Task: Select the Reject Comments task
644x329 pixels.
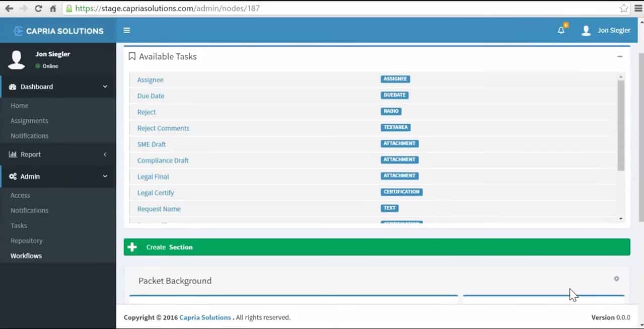Action: (x=163, y=128)
